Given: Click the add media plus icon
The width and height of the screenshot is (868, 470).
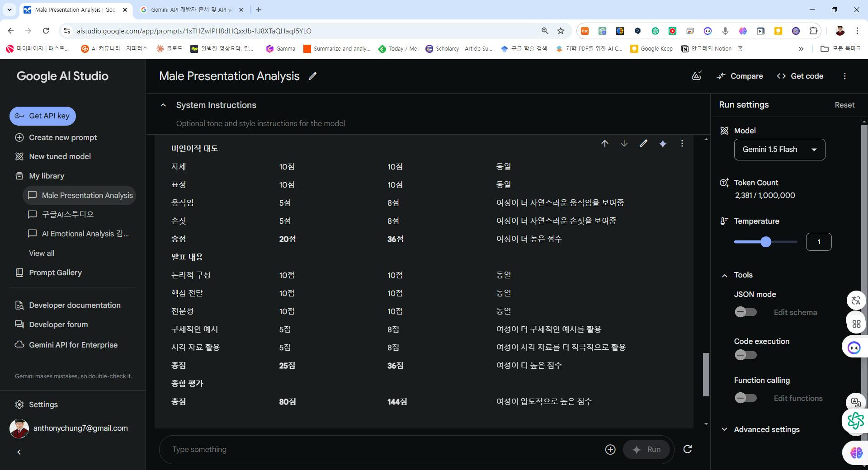Looking at the screenshot, I should (610, 449).
